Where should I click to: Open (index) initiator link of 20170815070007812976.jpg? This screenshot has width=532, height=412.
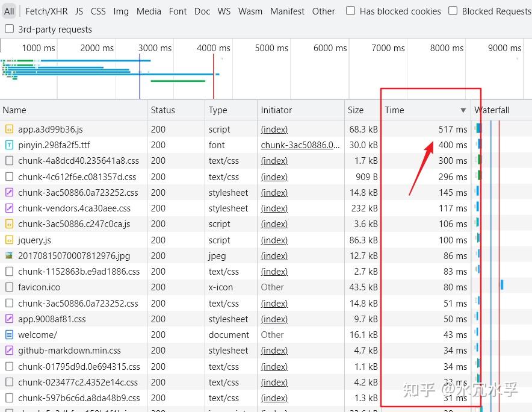274,256
